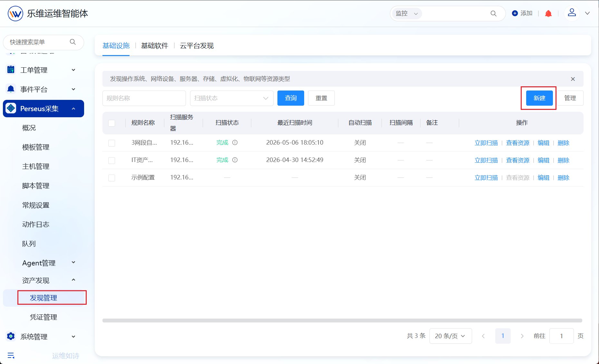Check the 示例配置 row checkbox
The image size is (599, 364).
pyautogui.click(x=112, y=178)
